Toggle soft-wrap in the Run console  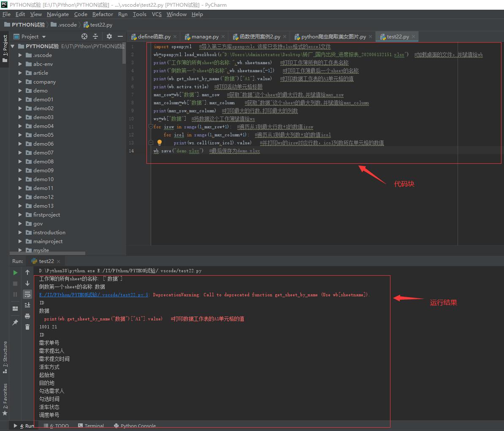27,294
